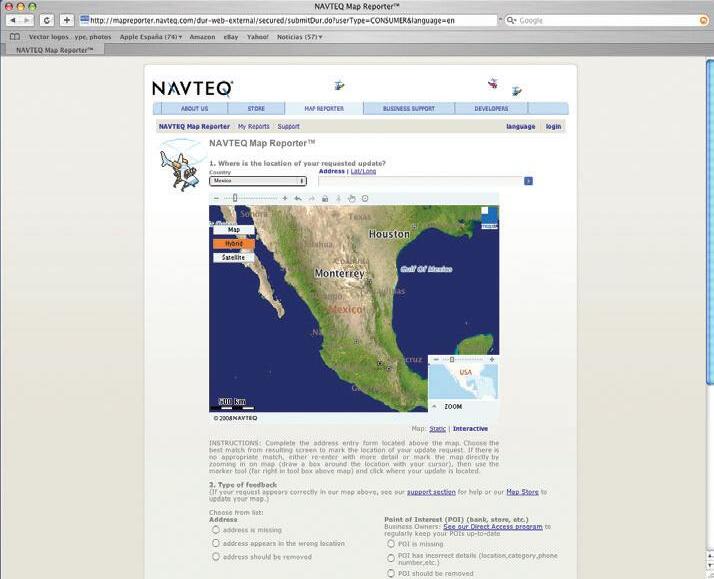The height and width of the screenshot is (579, 714).
Task: Select 'address should be removed' option
Action: pos(216,557)
